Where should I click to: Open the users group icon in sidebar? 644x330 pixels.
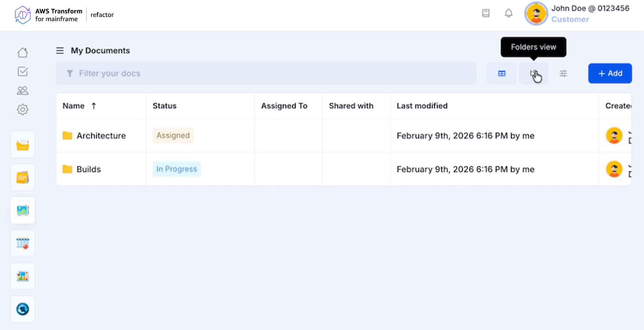pos(23,91)
